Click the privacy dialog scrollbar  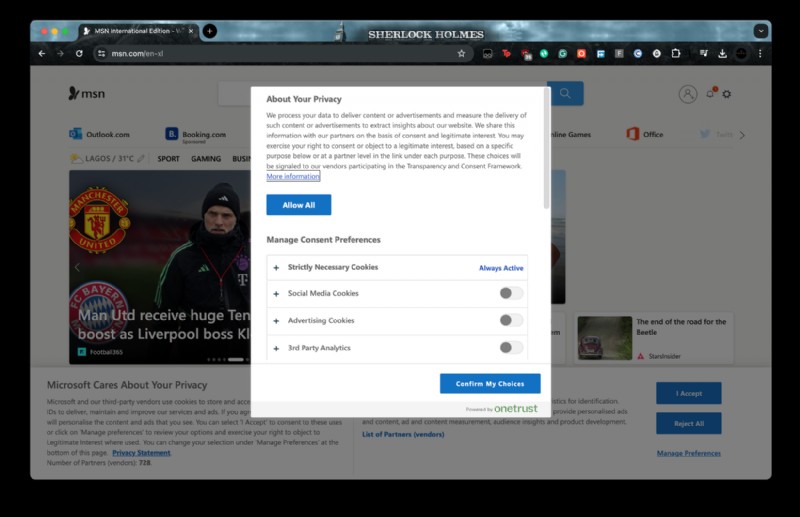(546, 148)
